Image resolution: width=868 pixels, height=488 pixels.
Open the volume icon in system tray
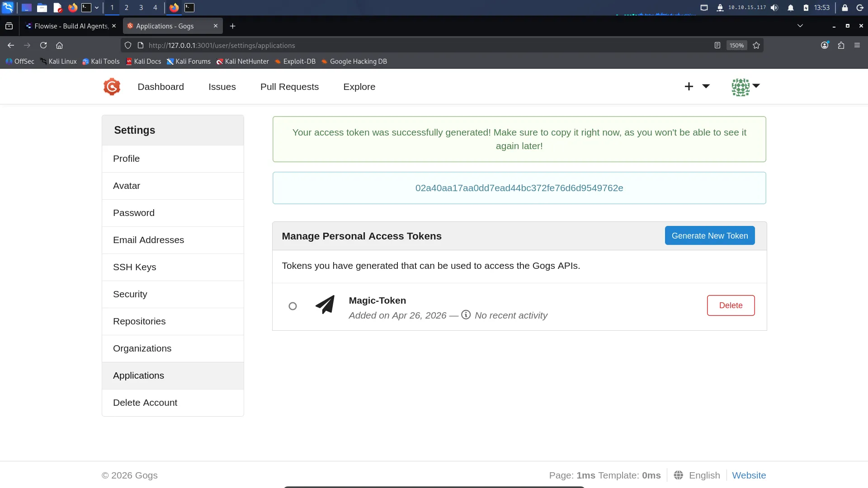pos(774,8)
